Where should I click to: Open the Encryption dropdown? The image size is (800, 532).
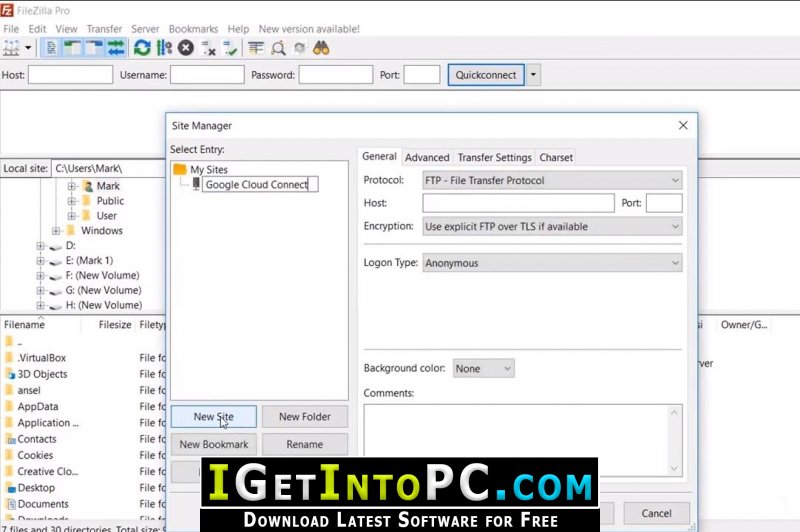tap(553, 226)
